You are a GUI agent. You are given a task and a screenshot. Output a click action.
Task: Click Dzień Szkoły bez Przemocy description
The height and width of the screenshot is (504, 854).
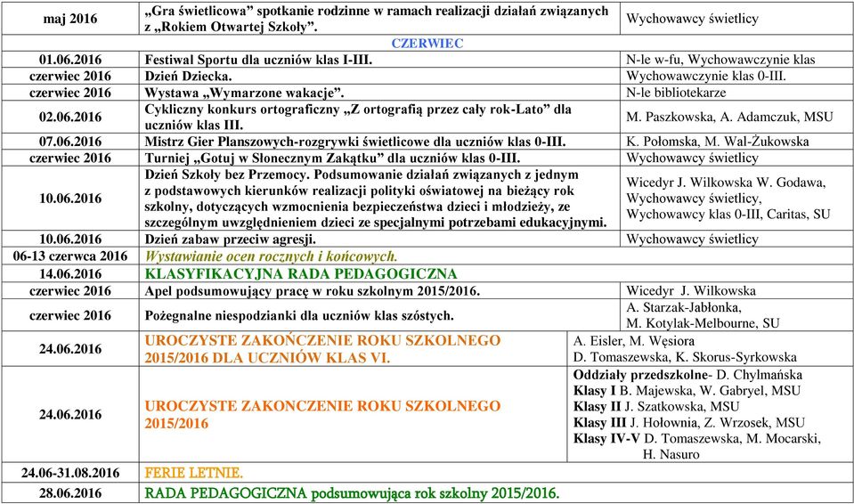point(376,199)
